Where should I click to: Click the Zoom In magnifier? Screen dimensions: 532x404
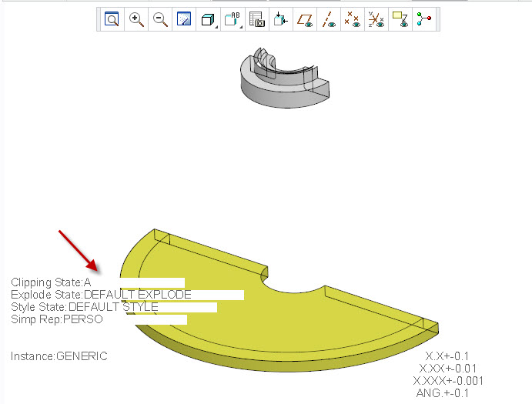click(136, 20)
